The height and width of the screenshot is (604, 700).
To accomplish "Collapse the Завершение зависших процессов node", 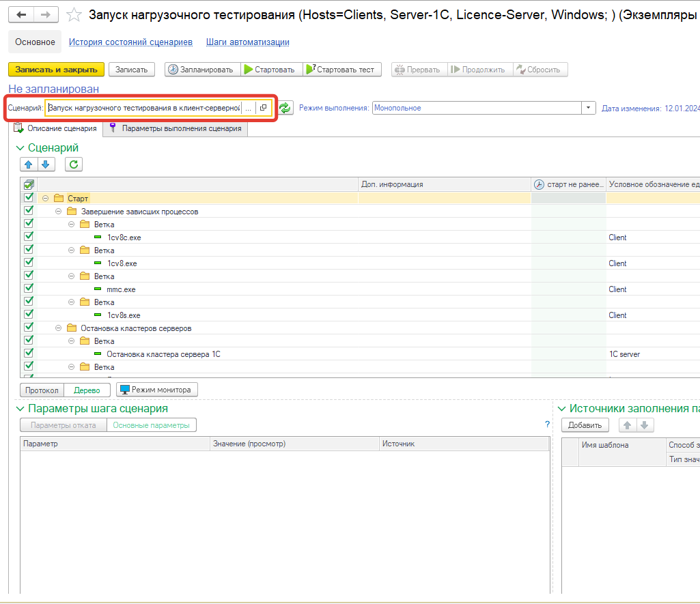I will (x=59, y=212).
